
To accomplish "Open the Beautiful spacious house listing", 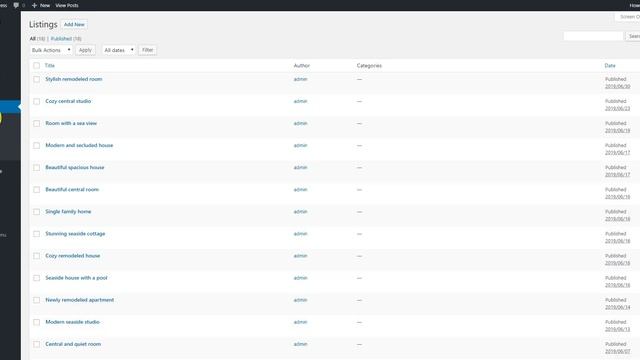I will click(x=75, y=167).
